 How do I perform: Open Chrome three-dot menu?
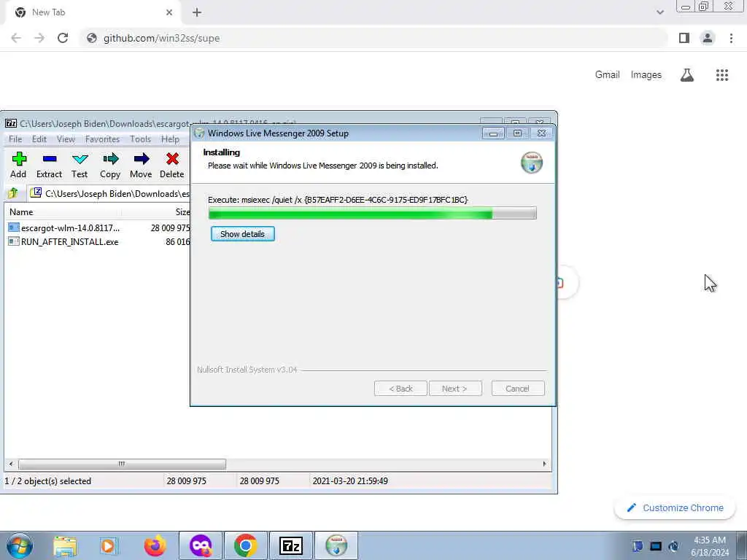tap(731, 38)
